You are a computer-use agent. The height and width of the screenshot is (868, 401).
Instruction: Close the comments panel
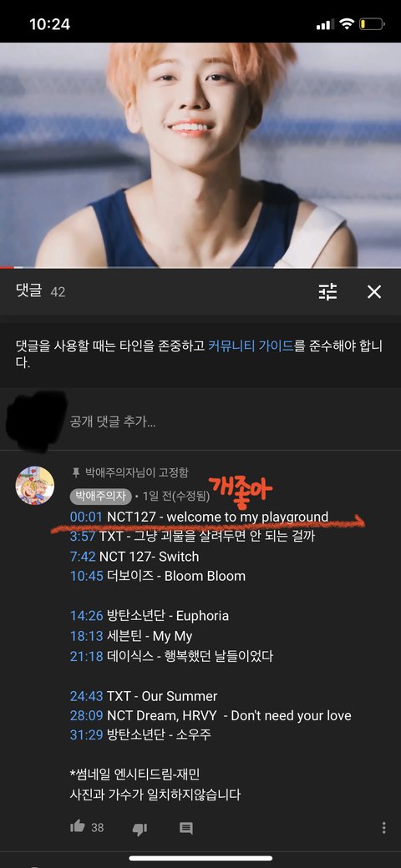click(x=374, y=292)
